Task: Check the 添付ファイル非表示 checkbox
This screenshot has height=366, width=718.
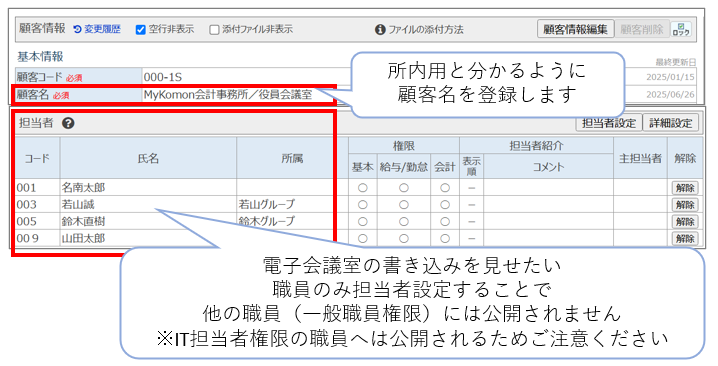Action: click(x=214, y=30)
